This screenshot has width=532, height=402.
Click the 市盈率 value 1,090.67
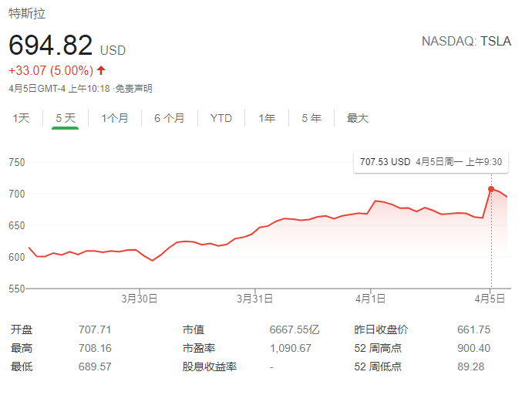pos(291,348)
